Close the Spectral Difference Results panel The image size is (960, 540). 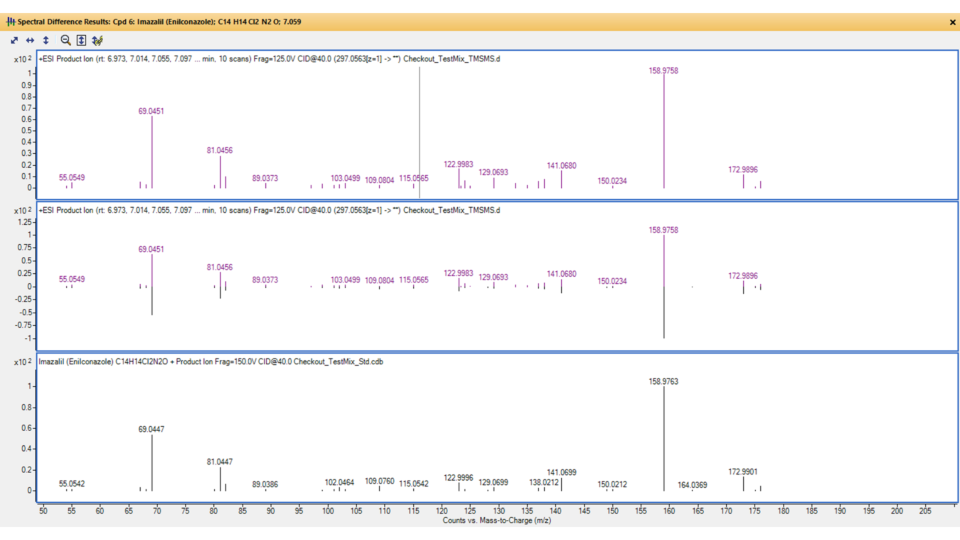(952, 21)
